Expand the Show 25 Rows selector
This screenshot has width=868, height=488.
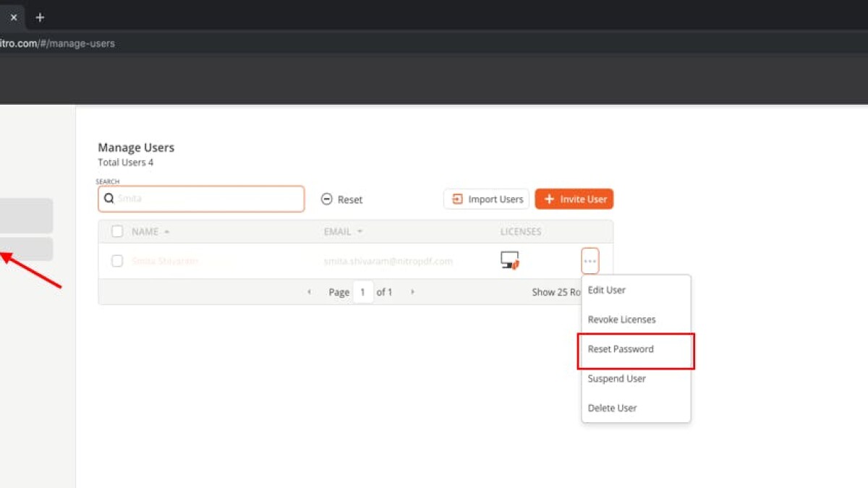558,292
